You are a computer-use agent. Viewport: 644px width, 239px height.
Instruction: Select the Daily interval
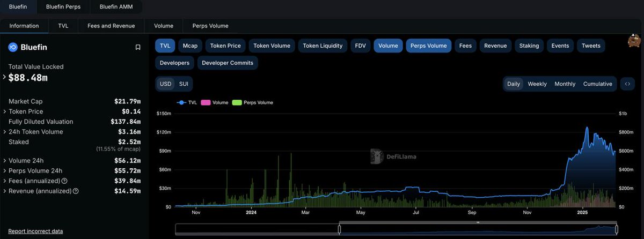pos(514,84)
